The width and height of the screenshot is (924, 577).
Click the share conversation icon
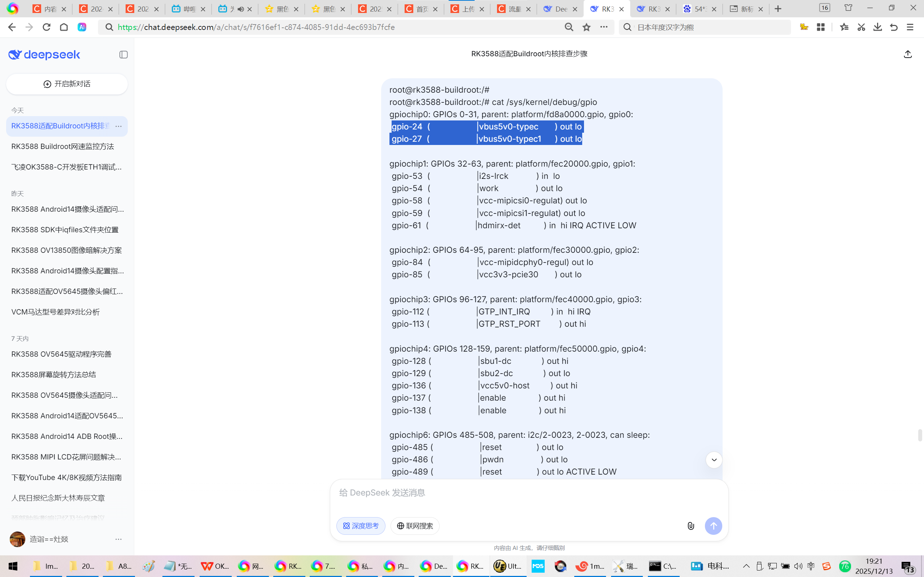tap(908, 54)
